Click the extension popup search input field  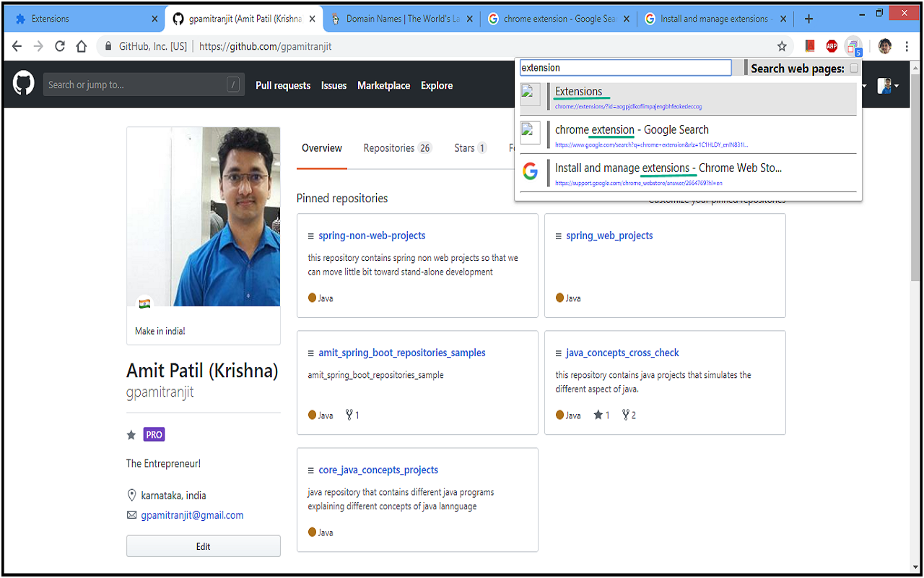[x=625, y=67]
